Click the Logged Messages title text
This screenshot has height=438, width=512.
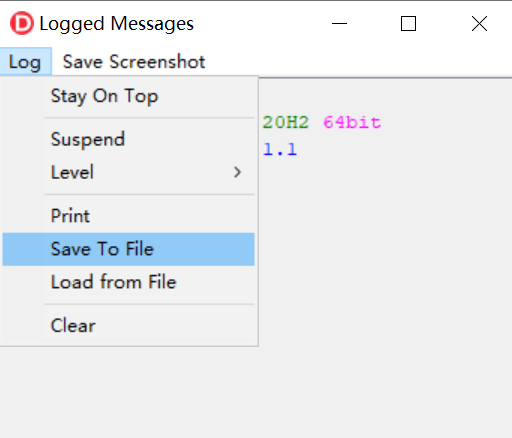[x=117, y=24]
